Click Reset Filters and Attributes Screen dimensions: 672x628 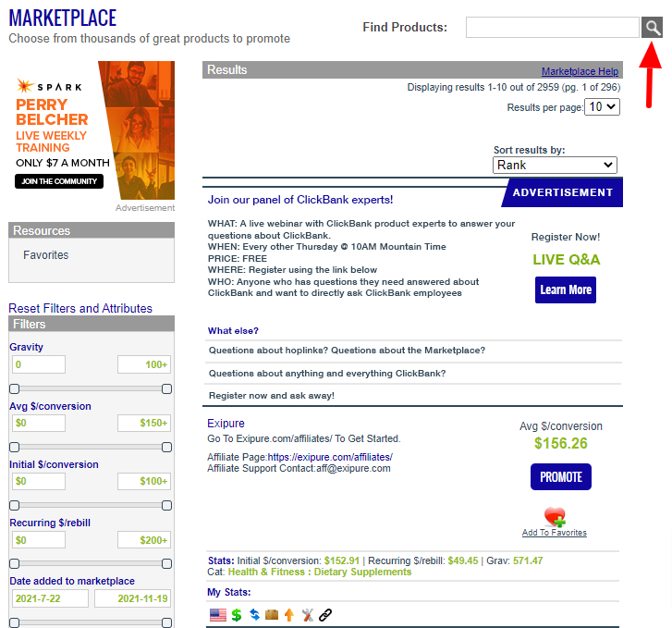(80, 308)
